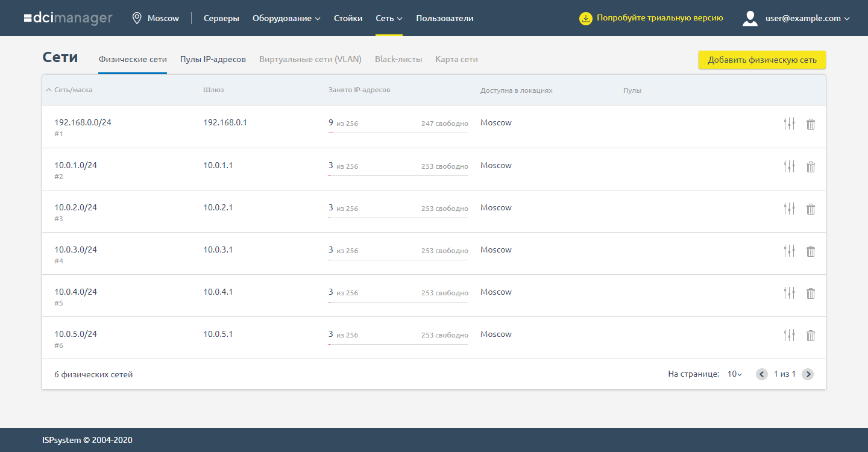The image size is (868, 452).
Task: Go to next page arrow
Action: click(808, 374)
